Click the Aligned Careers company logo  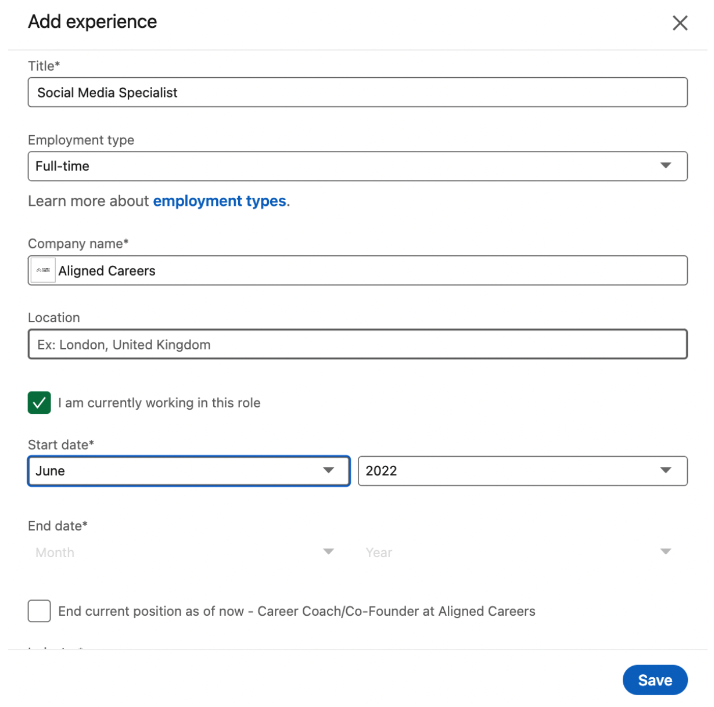click(43, 270)
